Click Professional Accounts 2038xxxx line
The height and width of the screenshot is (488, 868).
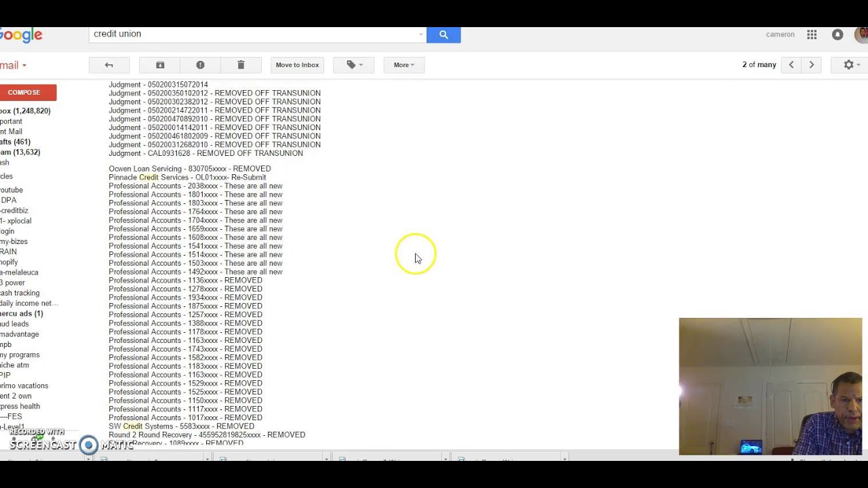[x=195, y=186]
